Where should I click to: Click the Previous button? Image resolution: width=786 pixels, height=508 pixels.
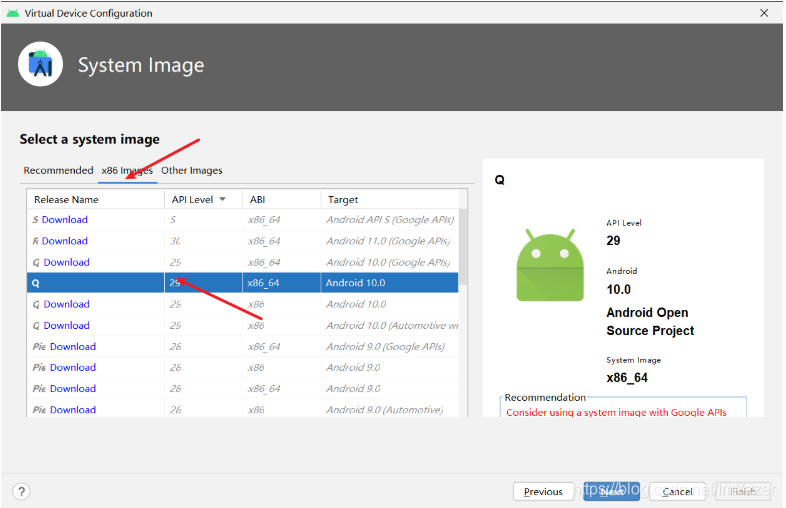[x=543, y=491]
